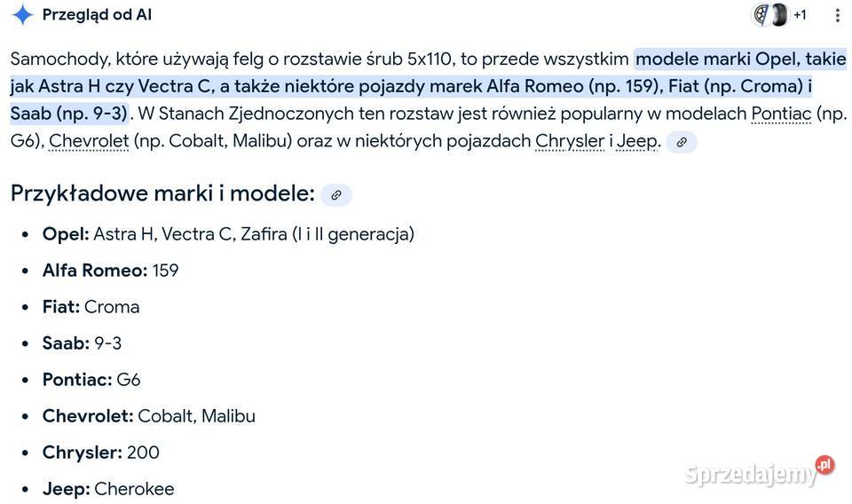Click the source thumbnails with +1
The height and width of the screenshot is (504, 852).
779,15
